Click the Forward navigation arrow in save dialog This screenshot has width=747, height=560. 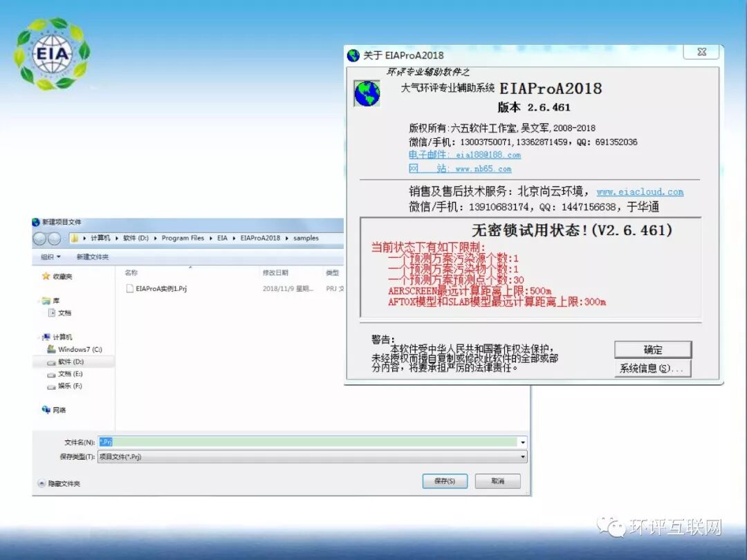(55, 238)
